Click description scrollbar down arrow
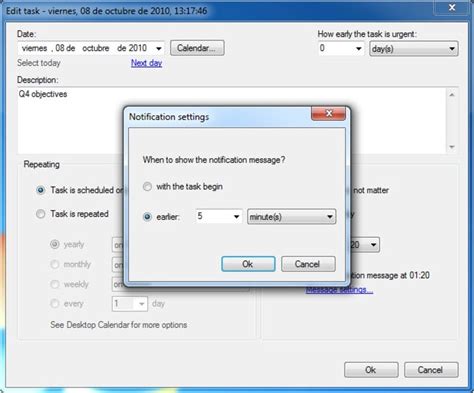This screenshot has width=474, height=393. click(452, 147)
